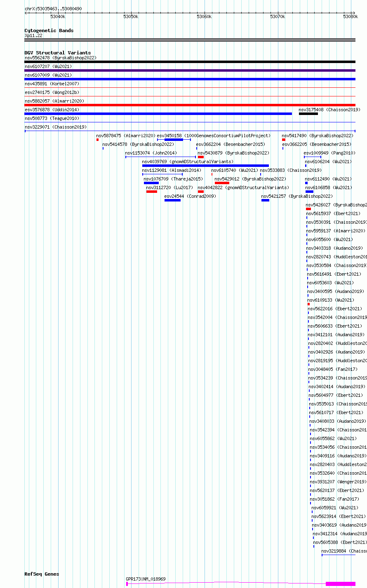367x588 pixels.
Task: Open the nsv1076709 (Thareja2015) label
Action: click(173, 179)
